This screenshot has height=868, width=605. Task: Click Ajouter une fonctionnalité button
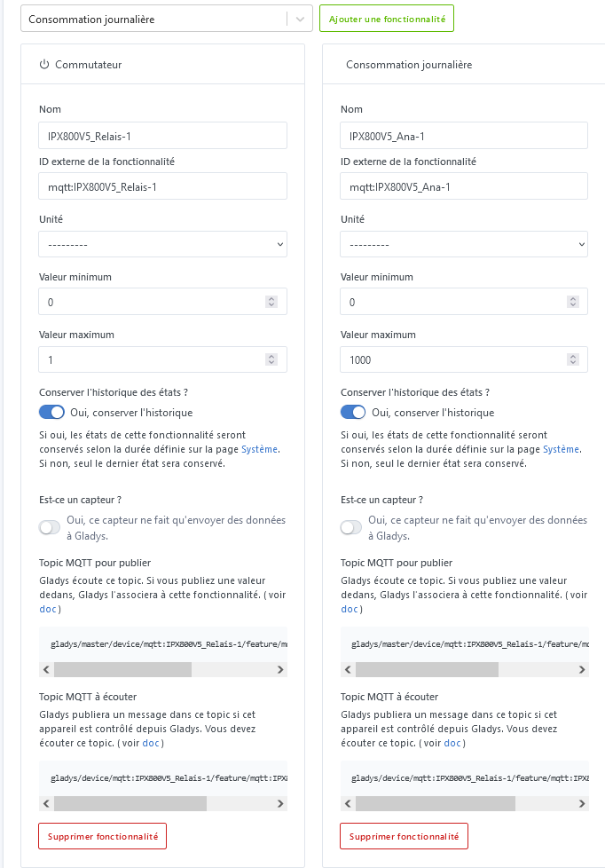pyautogui.click(x=387, y=19)
